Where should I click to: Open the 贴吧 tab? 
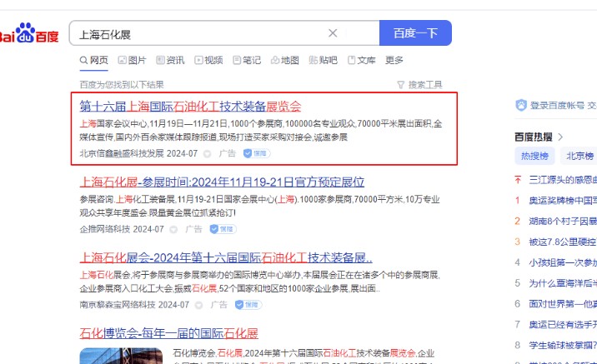click(x=324, y=60)
